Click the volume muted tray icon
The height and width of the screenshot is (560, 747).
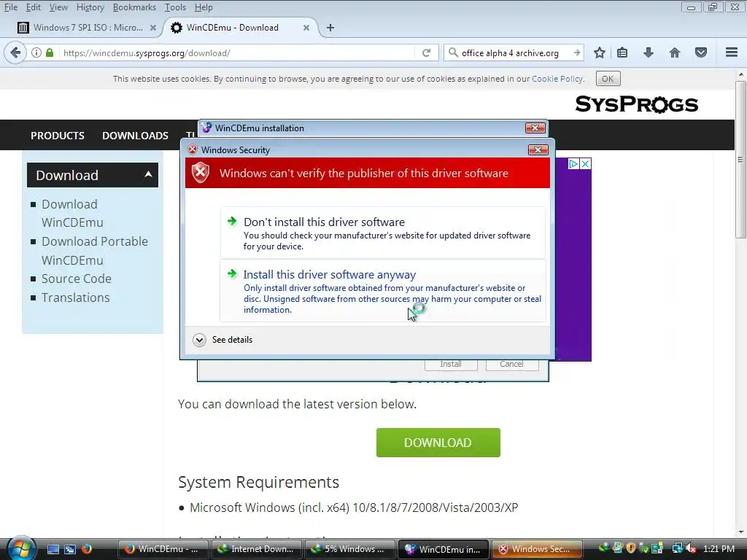coord(692,549)
